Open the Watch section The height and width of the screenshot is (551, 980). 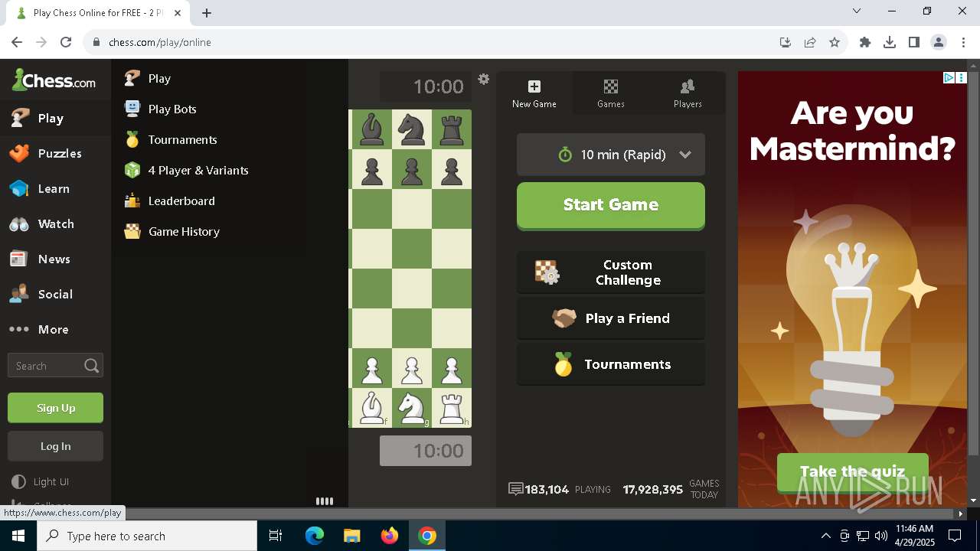coord(55,223)
